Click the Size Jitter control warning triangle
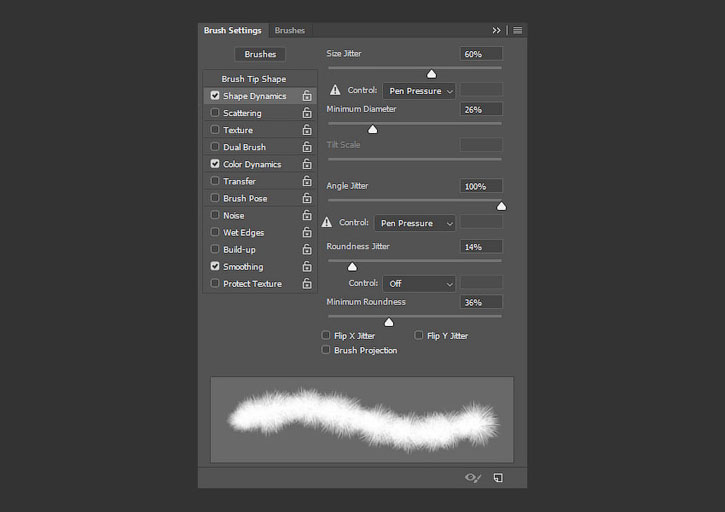Image resolution: width=725 pixels, height=512 pixels. [335, 90]
